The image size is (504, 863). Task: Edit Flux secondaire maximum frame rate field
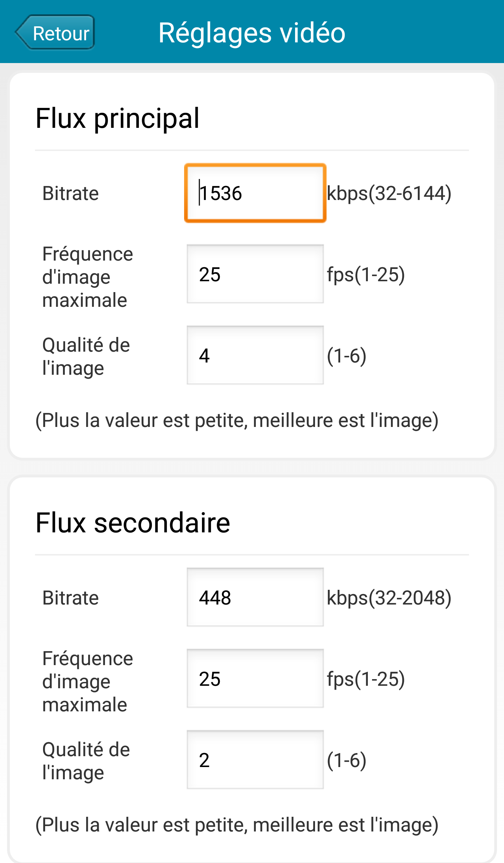pos(255,678)
